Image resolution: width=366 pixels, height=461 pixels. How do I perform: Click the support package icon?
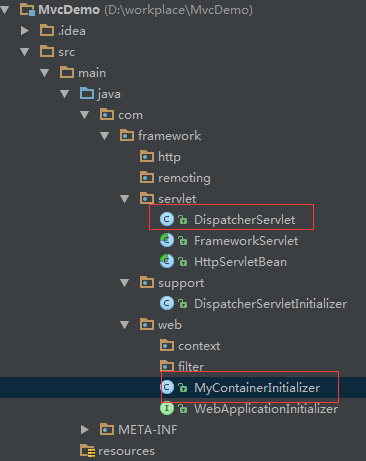[147, 282]
